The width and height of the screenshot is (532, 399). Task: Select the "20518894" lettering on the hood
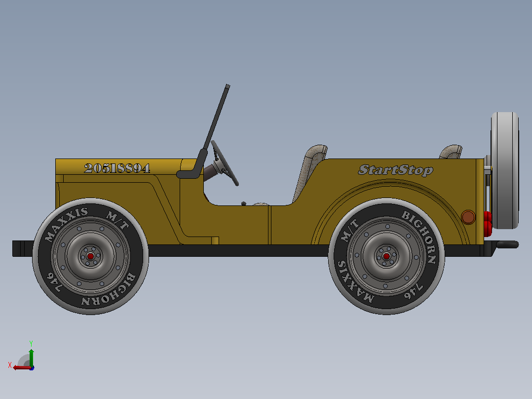pyautogui.click(x=117, y=168)
